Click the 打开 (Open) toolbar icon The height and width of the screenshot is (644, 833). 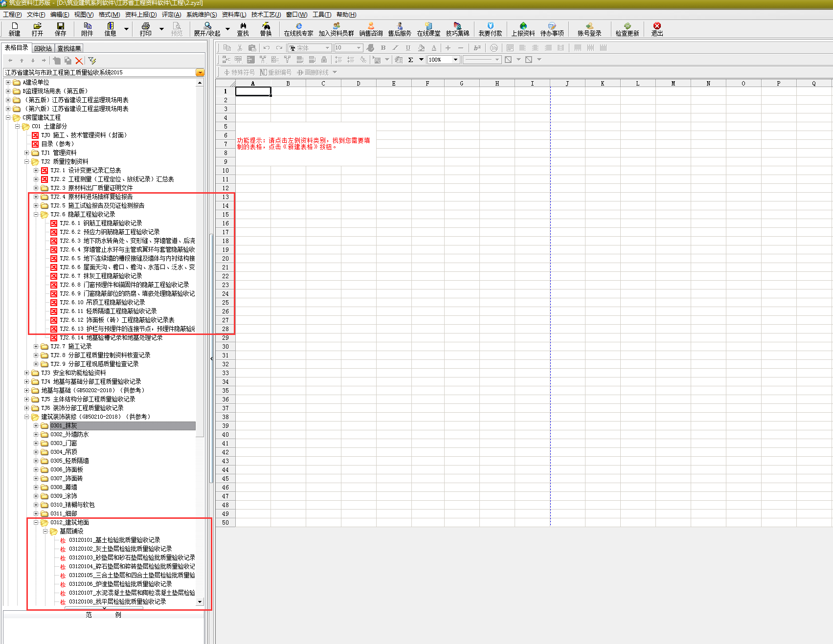click(x=37, y=29)
